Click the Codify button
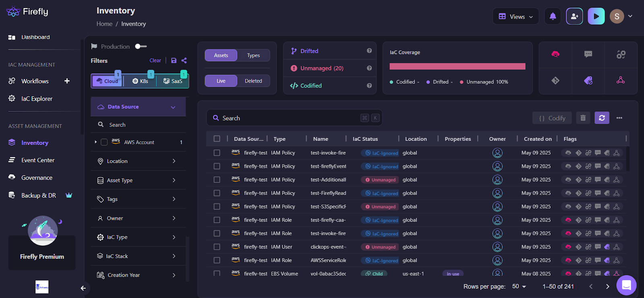 point(552,118)
